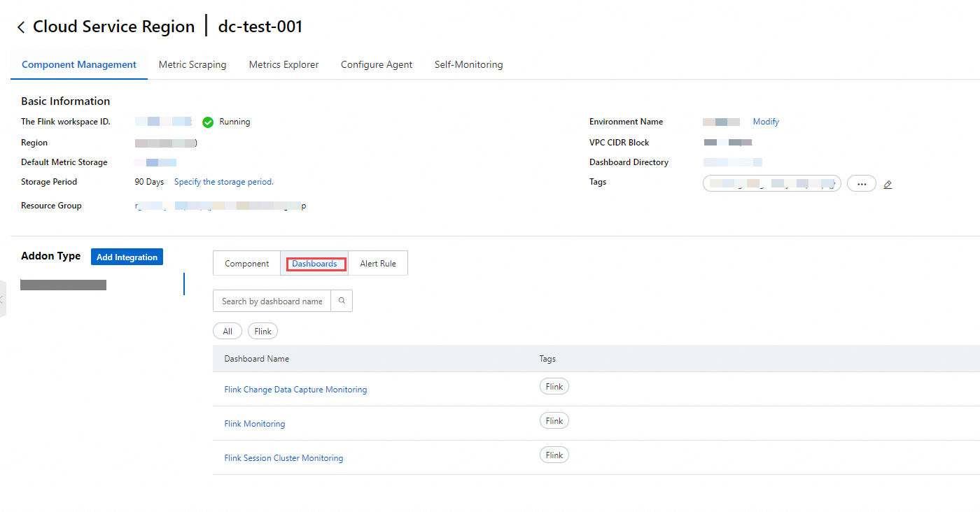Expand the collapsed left sidebar handle
This screenshot has width=980, height=512.
coord(3,299)
